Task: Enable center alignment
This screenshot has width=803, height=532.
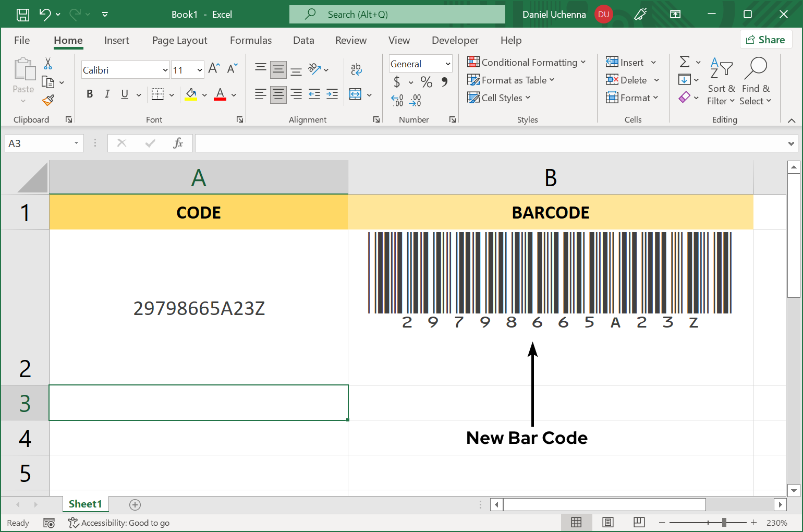Action: click(x=278, y=94)
